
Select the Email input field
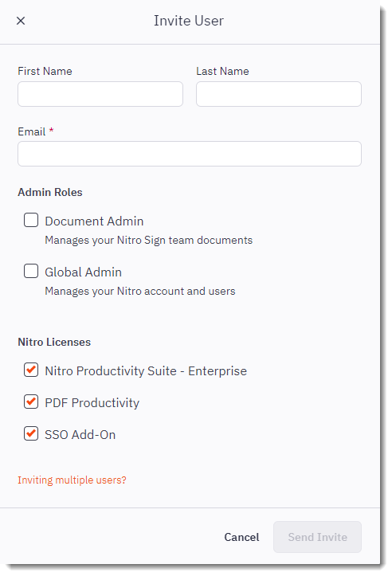190,154
